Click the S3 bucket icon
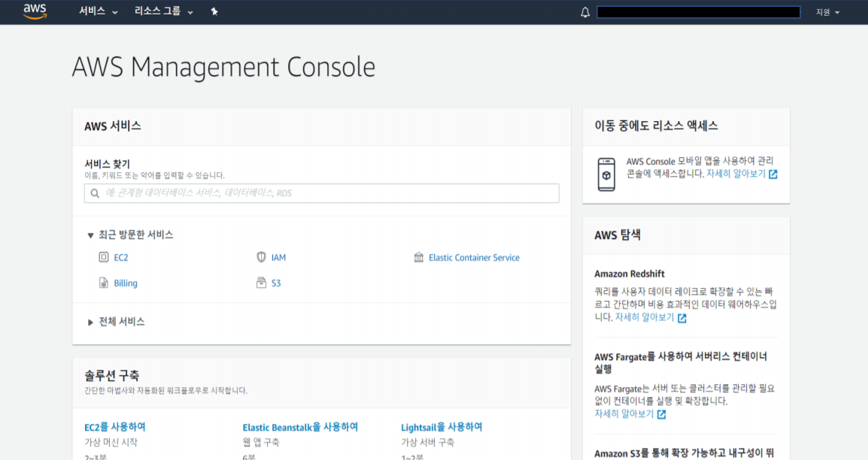Image resolution: width=868 pixels, height=460 pixels. point(261,283)
